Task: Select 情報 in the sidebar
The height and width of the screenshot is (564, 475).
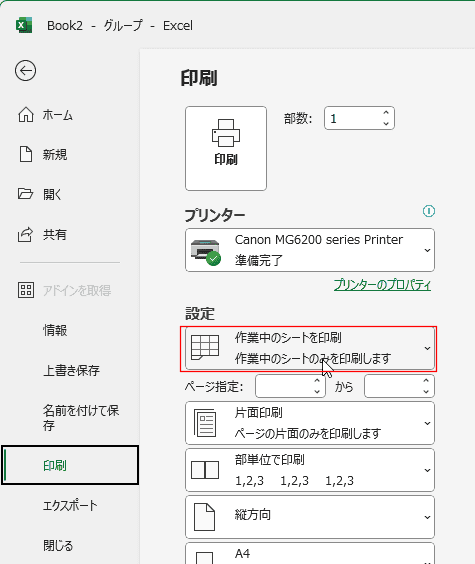Action: (55, 330)
